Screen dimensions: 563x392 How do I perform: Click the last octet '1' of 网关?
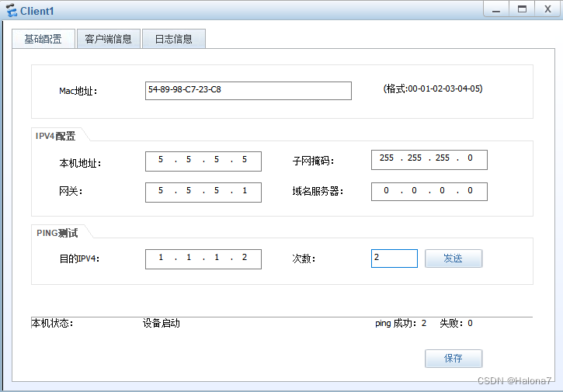click(245, 191)
